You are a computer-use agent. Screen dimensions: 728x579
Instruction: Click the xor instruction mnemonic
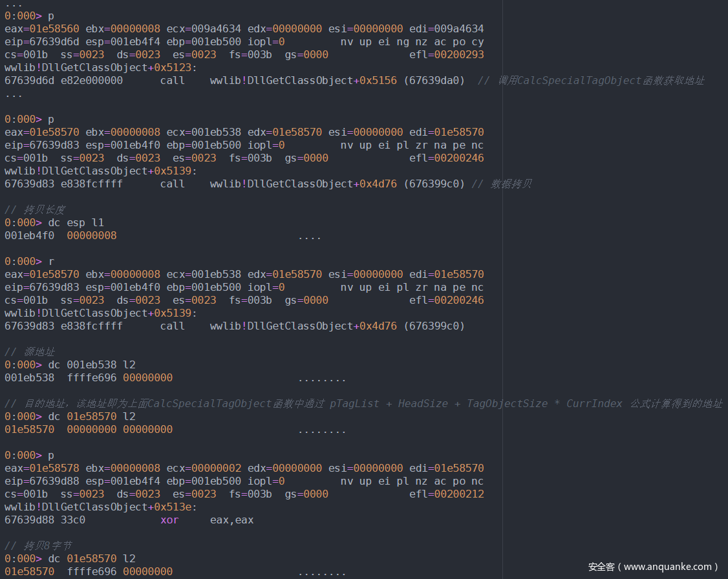coord(169,520)
